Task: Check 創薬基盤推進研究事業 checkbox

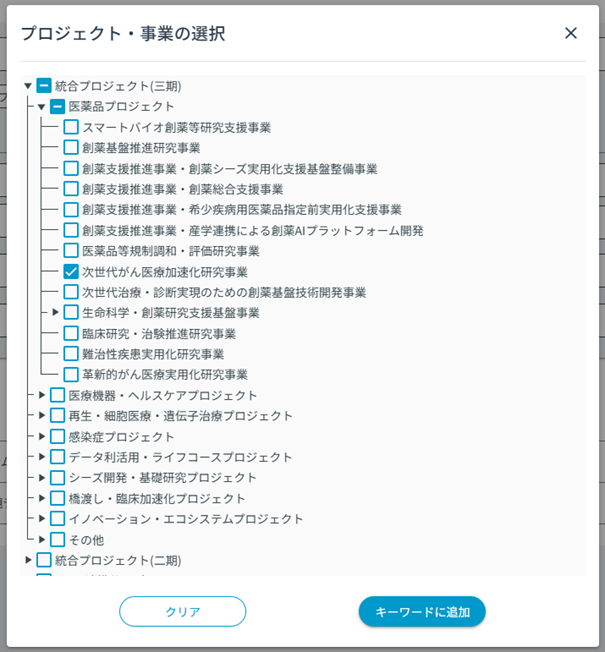Action: (x=71, y=148)
